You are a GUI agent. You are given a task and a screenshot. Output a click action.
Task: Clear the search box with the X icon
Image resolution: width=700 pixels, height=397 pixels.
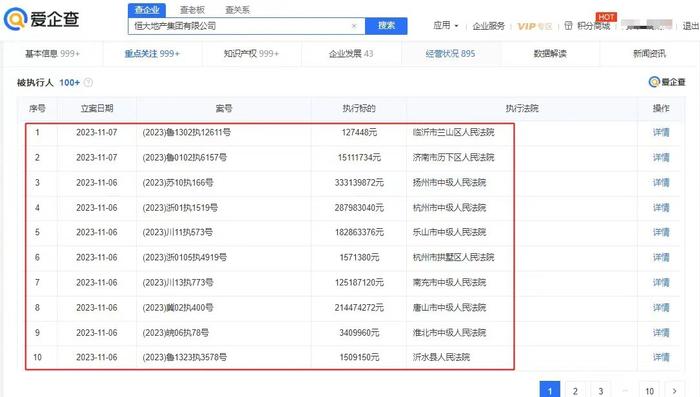[354, 26]
